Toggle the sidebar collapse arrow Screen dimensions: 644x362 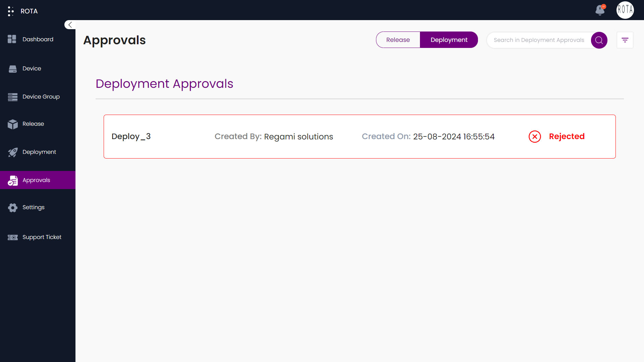pyautogui.click(x=70, y=25)
